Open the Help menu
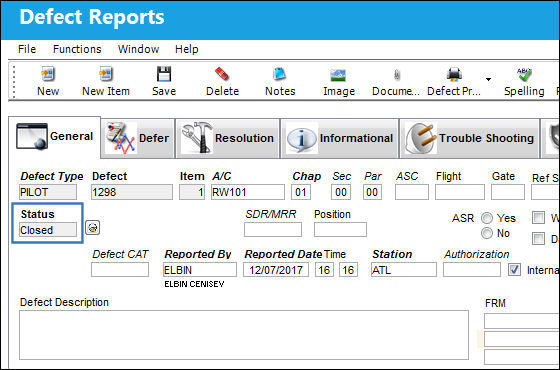The width and height of the screenshot is (560, 370). (x=186, y=49)
